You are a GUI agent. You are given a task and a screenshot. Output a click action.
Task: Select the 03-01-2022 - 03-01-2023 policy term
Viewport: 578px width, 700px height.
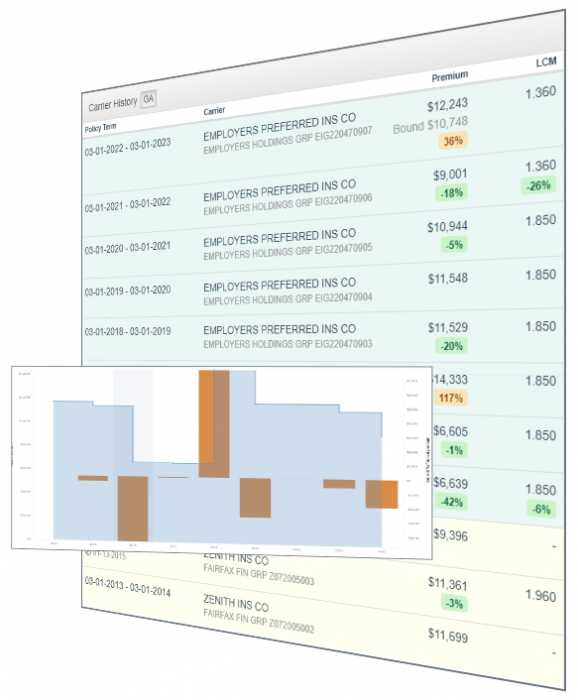[128, 147]
